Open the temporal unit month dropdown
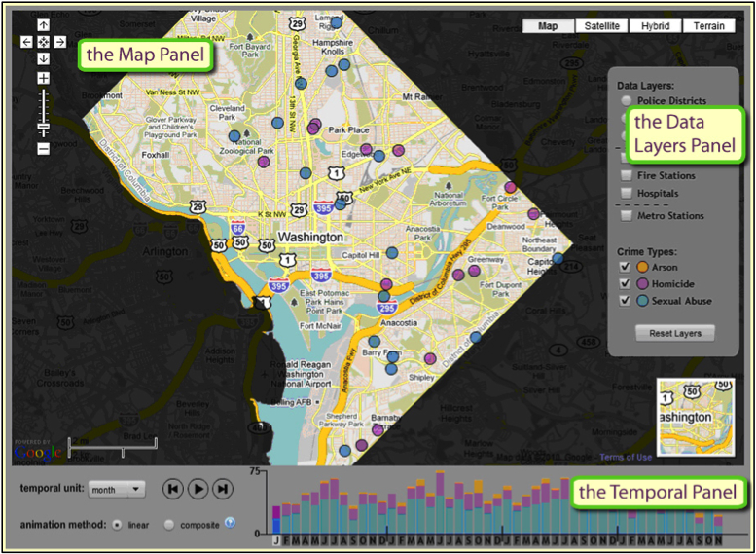The width and height of the screenshot is (756, 554). [x=116, y=489]
